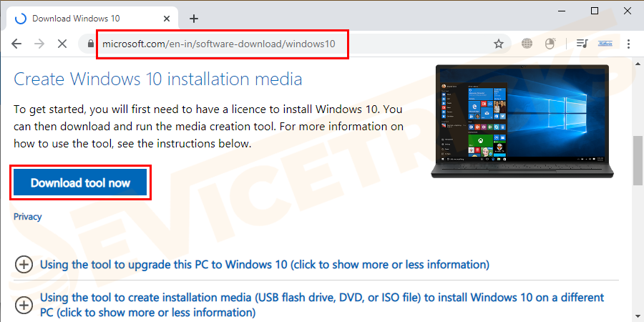Open the media control music-list icon

click(582, 44)
